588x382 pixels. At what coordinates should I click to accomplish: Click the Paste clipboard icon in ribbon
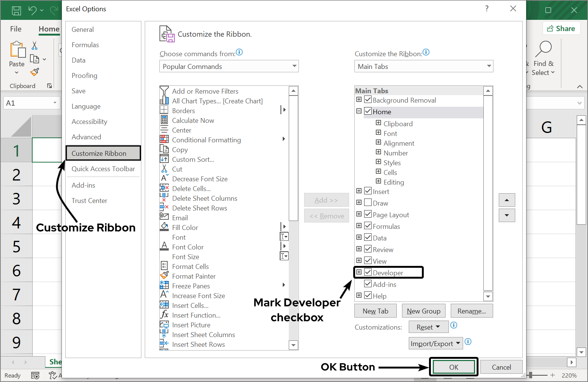pyautogui.click(x=18, y=49)
